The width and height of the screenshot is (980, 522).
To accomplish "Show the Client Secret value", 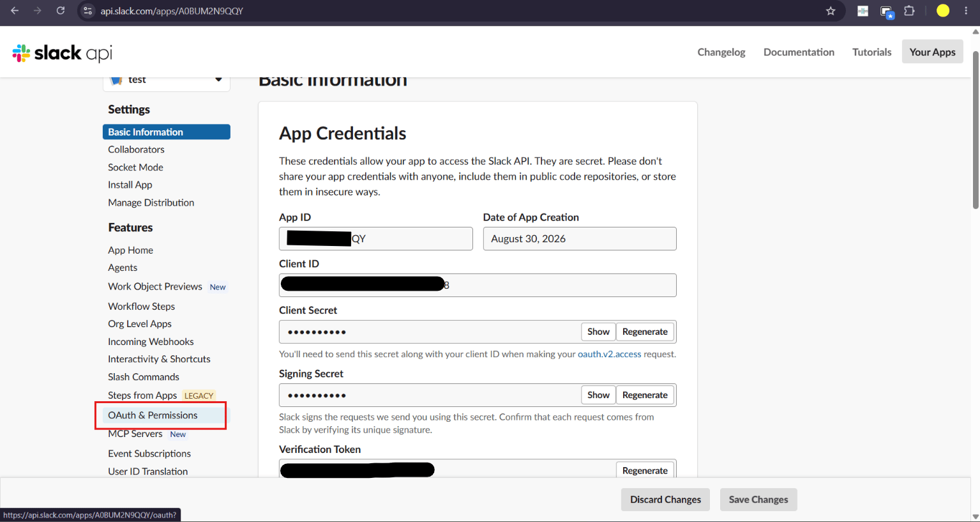I will 598,332.
